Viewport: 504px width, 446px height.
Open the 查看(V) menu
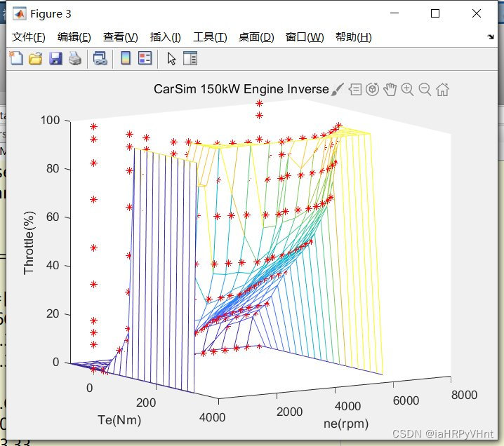(x=121, y=37)
